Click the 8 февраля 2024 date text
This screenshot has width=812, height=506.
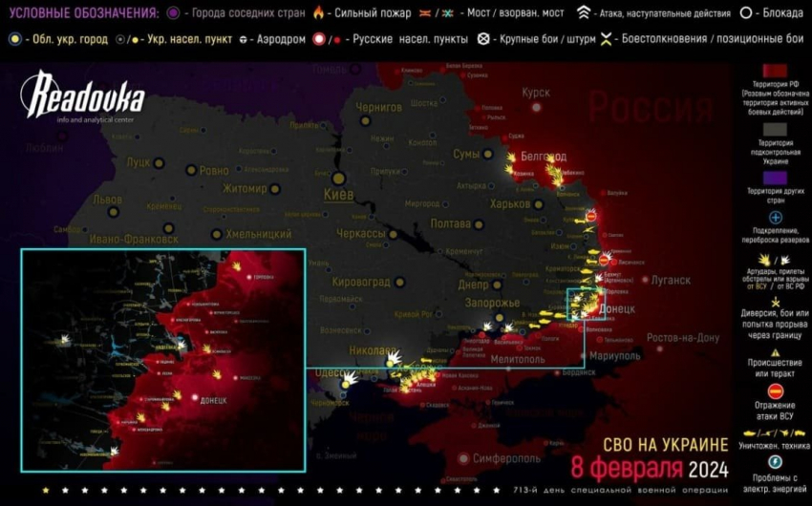pyautogui.click(x=650, y=470)
